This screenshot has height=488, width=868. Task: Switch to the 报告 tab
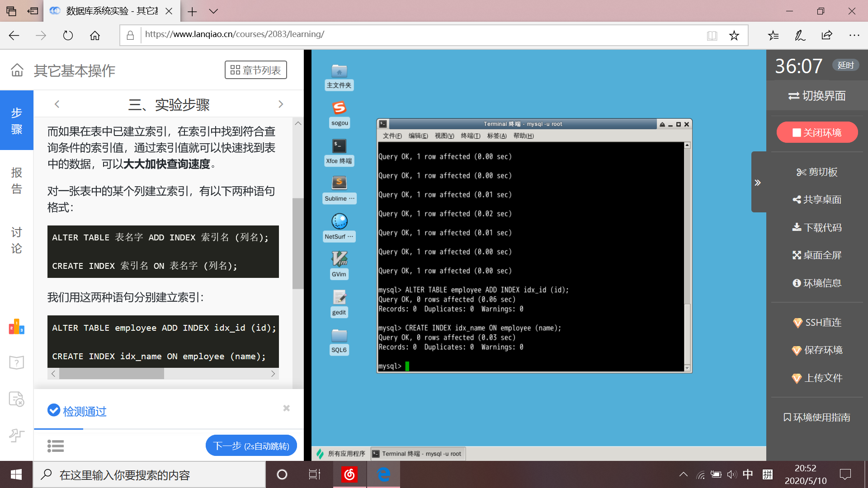[17, 180]
